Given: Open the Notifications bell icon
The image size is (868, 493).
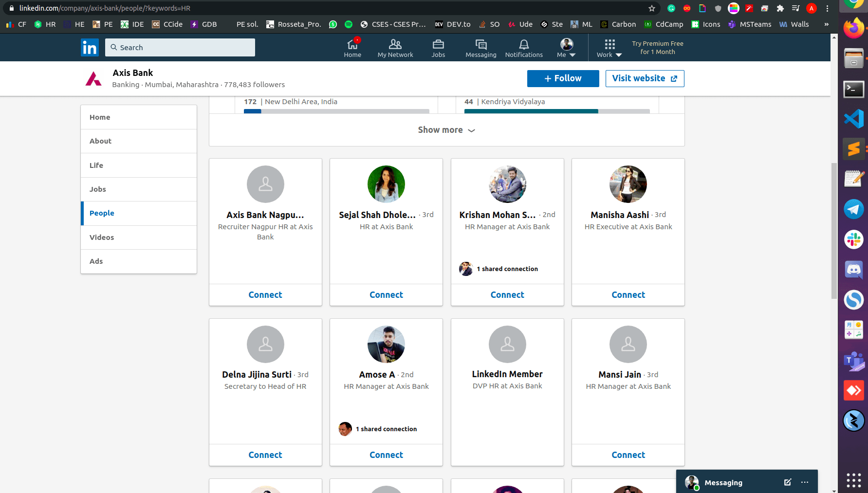Looking at the screenshot, I should pos(524,48).
